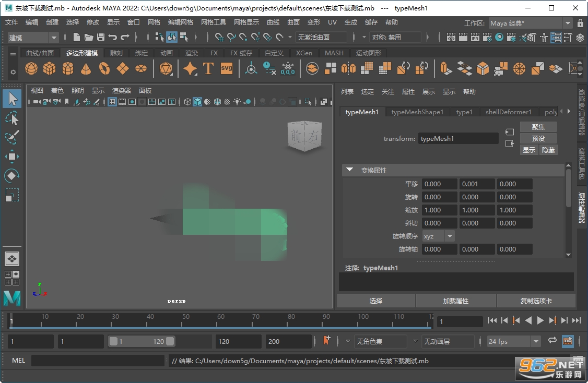Open the 文件 menu
Screen dimensions: 588x383
click(11, 22)
